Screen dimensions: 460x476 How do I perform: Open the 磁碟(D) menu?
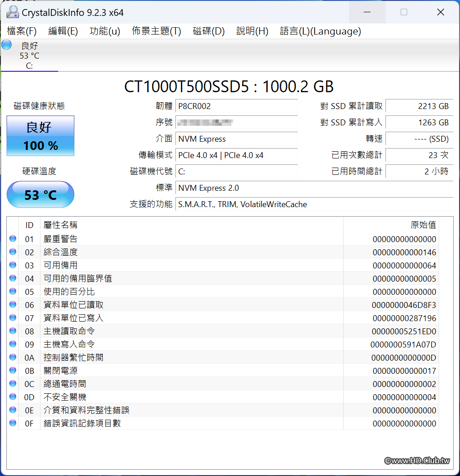[x=209, y=31]
